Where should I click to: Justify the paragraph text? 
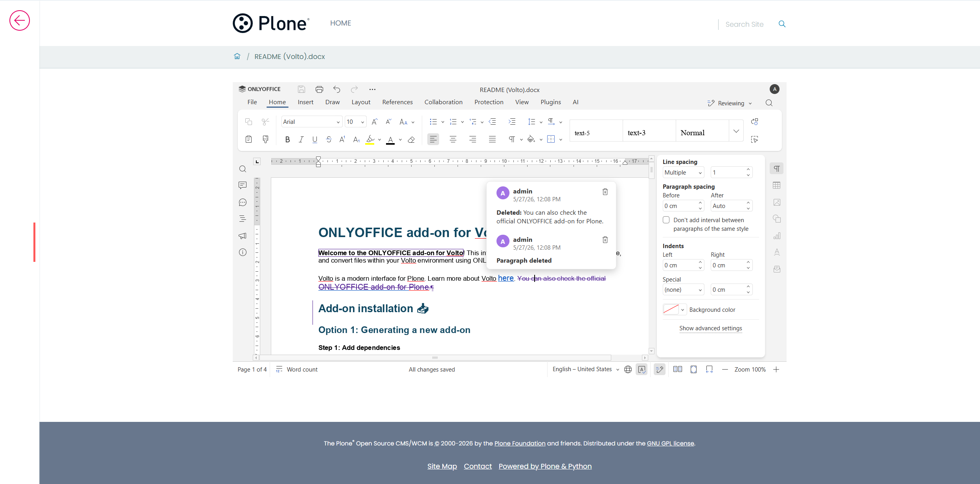coord(492,139)
